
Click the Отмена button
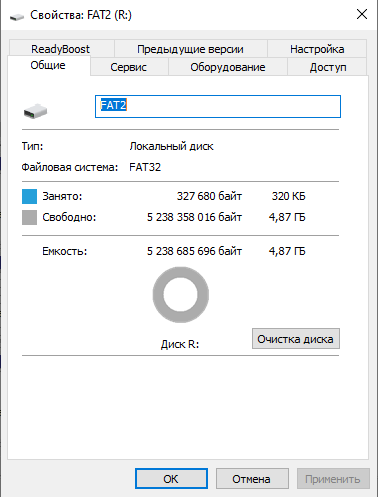[x=252, y=479]
